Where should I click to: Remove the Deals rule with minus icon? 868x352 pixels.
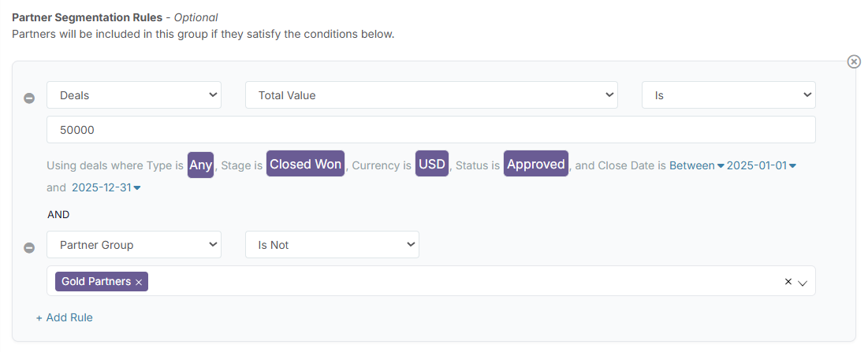coord(29,98)
